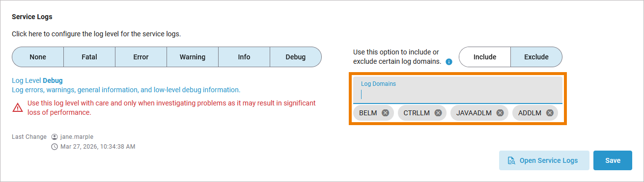Viewport: 644px width, 182px height.
Task: Open Service Logs button
Action: (x=544, y=160)
